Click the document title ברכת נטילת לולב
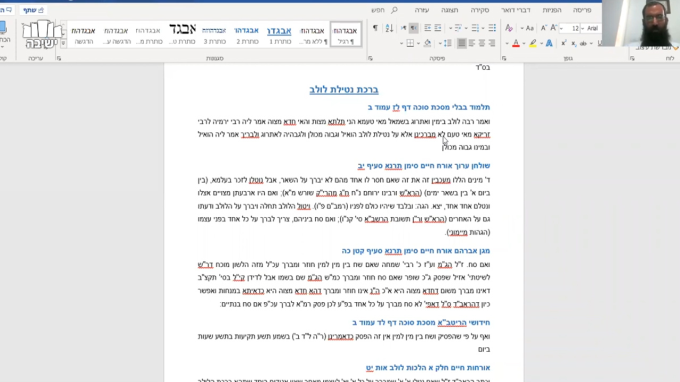The width and height of the screenshot is (680, 382). click(x=344, y=90)
